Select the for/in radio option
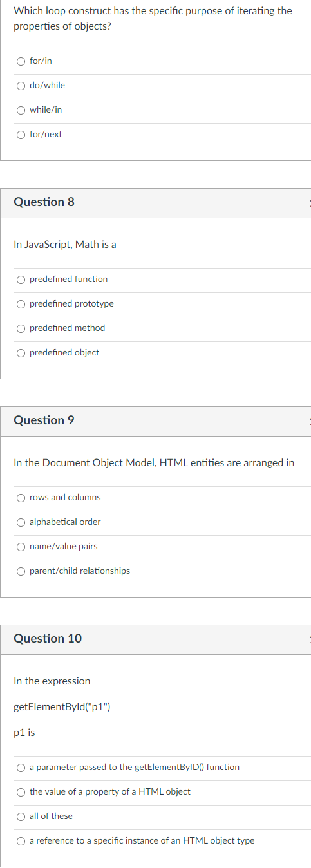311x868 pixels. click(21, 61)
